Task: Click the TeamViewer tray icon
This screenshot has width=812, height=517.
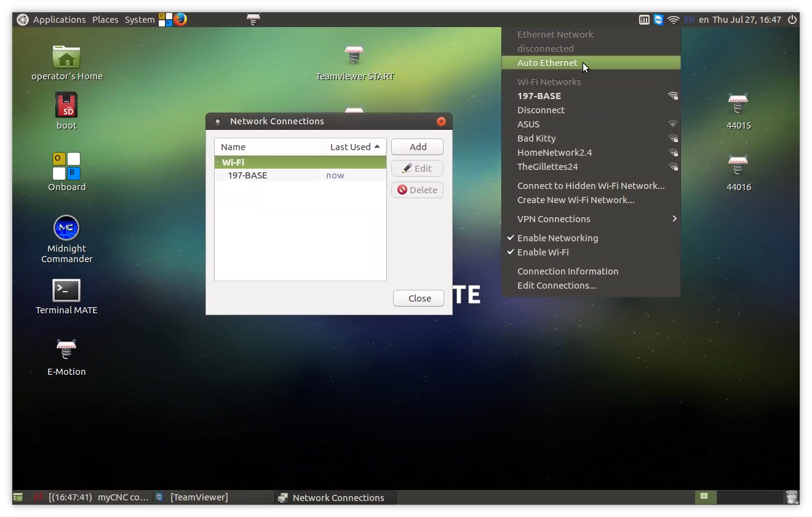Action: click(659, 20)
